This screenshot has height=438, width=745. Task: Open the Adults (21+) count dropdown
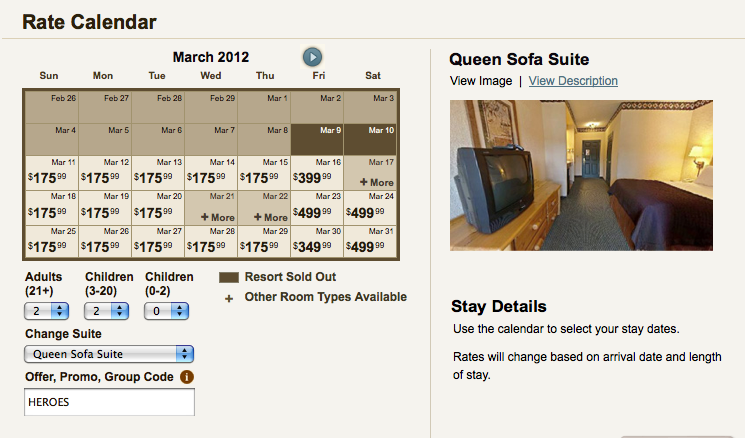click(47, 311)
